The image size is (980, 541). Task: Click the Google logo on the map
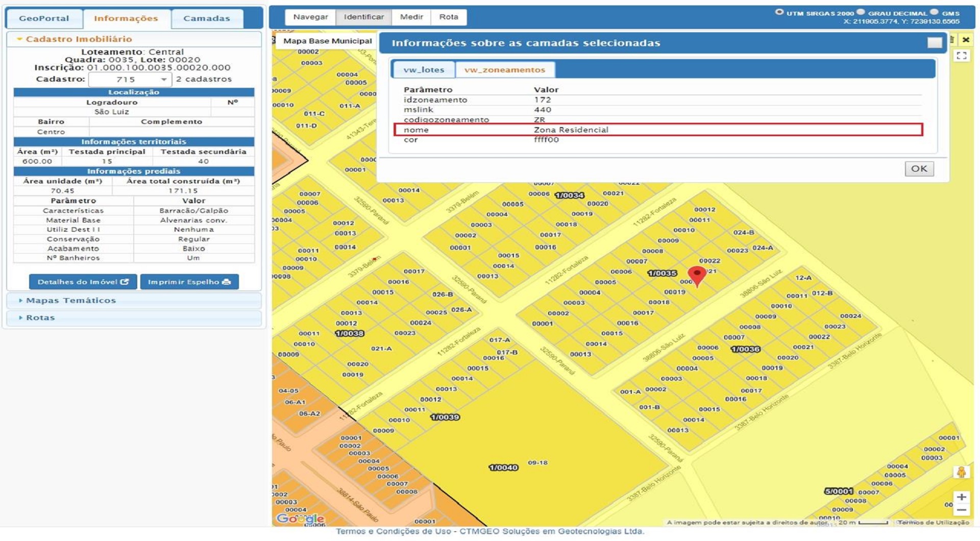300,519
